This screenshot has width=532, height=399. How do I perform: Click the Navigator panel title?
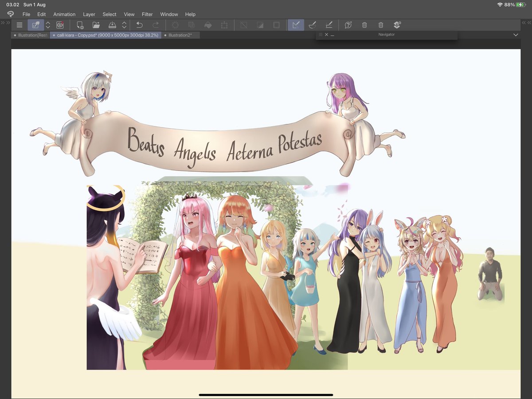pos(386,35)
